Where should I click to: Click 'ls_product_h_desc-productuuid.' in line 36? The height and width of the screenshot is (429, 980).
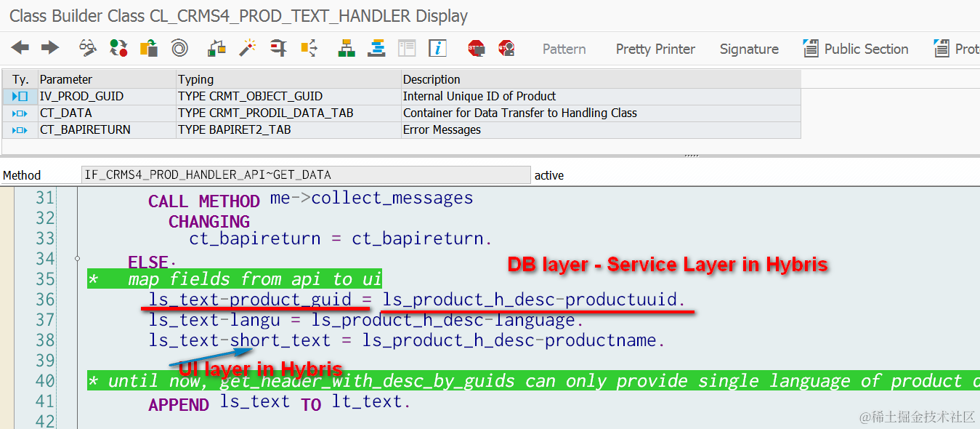534,300
